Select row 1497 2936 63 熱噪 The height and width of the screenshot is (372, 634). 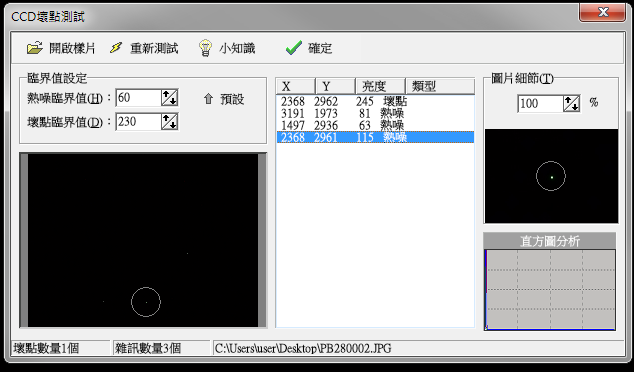[375, 125]
